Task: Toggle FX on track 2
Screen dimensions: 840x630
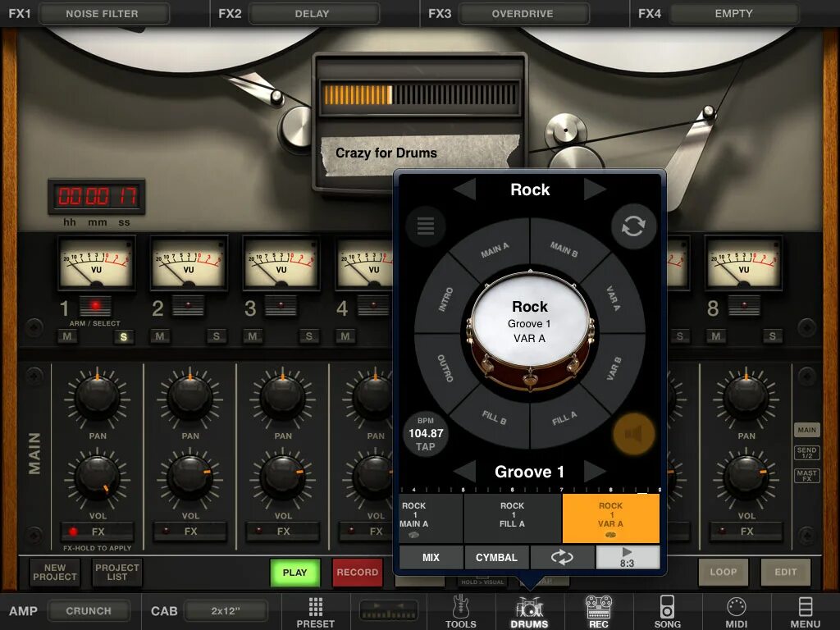Action: coord(189,532)
